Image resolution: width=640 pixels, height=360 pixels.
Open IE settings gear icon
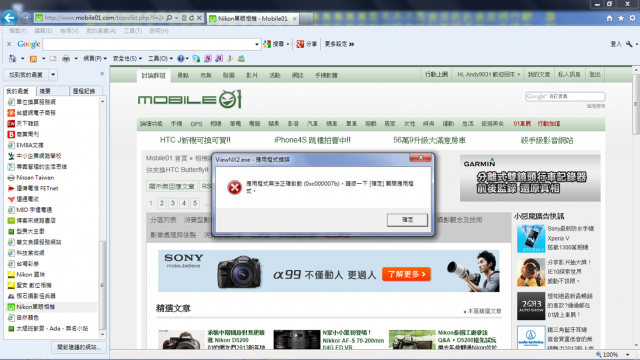point(632,18)
